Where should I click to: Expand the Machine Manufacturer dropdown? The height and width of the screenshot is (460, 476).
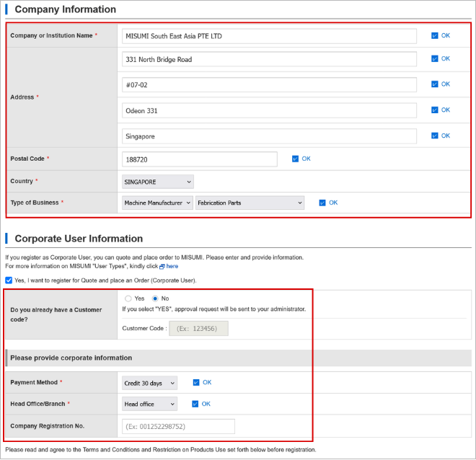[x=157, y=203]
